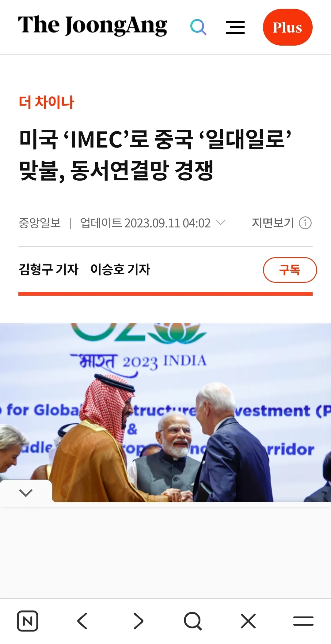The height and width of the screenshot is (644, 331).
Task: Show info icon next to 지면보기
Action: [x=305, y=223]
